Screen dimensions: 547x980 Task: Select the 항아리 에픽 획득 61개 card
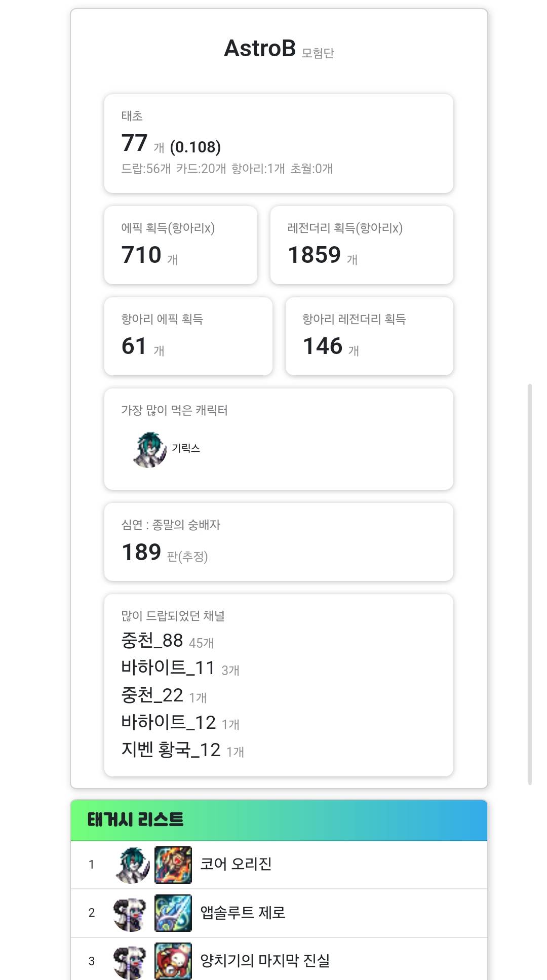pos(188,336)
